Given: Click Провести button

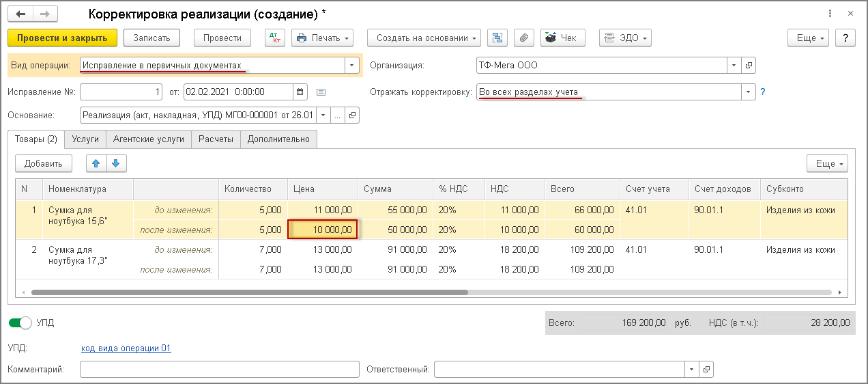Looking at the screenshot, I should (222, 38).
